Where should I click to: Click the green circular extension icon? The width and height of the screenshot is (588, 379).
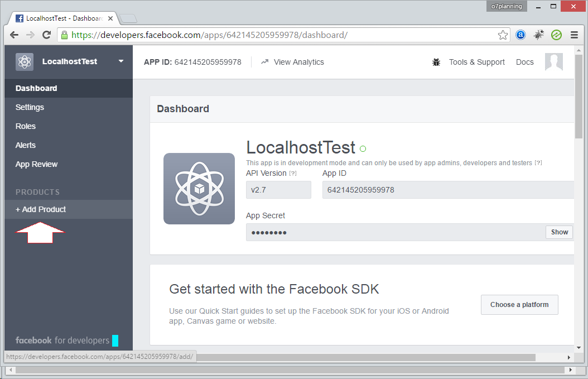click(557, 35)
